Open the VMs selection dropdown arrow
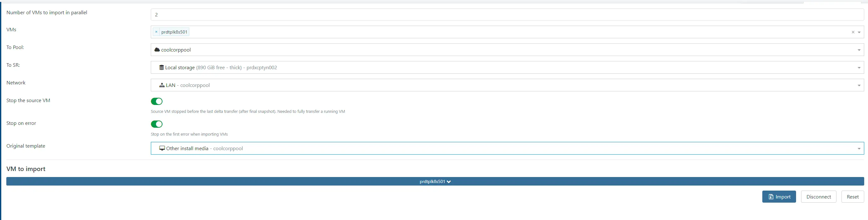This screenshot has width=868, height=220. [x=859, y=32]
